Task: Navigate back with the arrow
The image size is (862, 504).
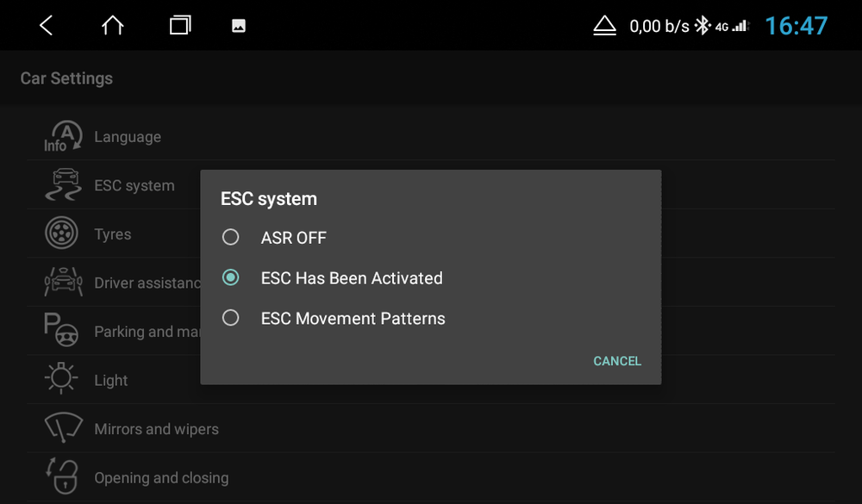Action: (x=43, y=25)
